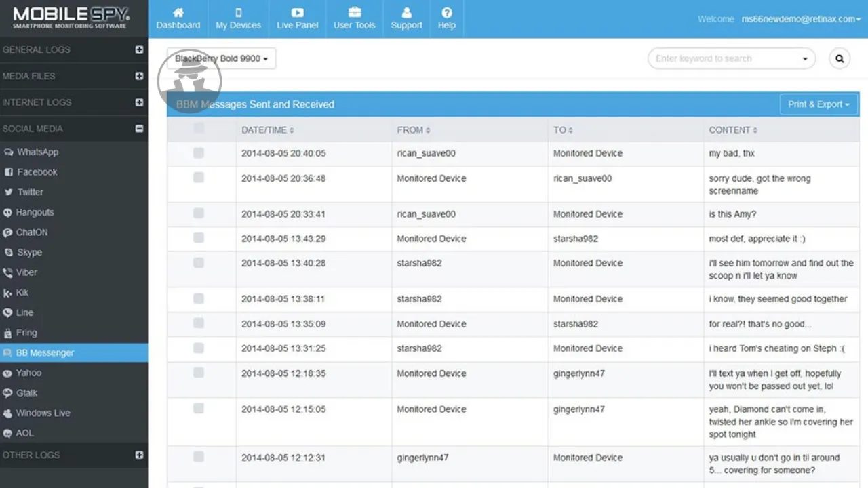This screenshot has width=868, height=488.
Task: Open My Devices phone icon
Action: click(238, 12)
